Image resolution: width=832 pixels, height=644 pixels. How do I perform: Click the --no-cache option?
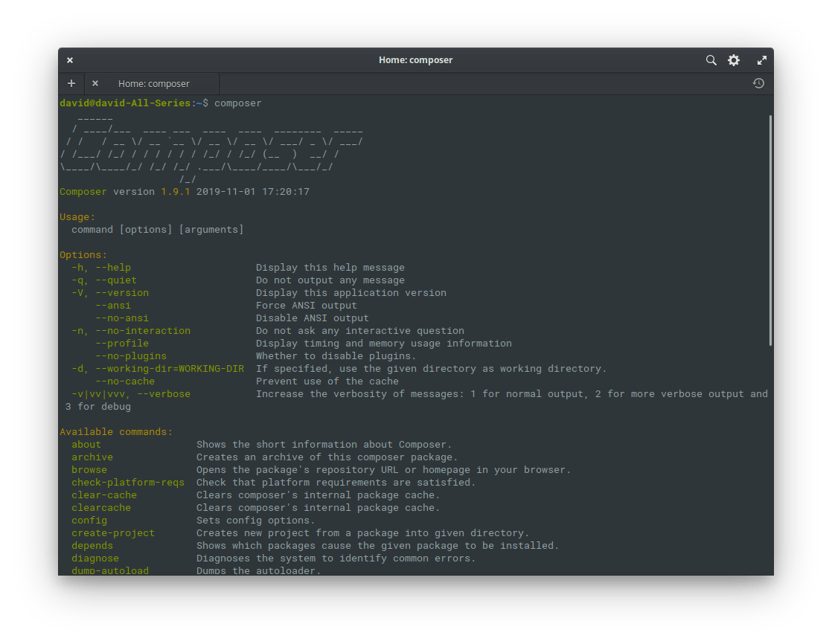pos(125,381)
